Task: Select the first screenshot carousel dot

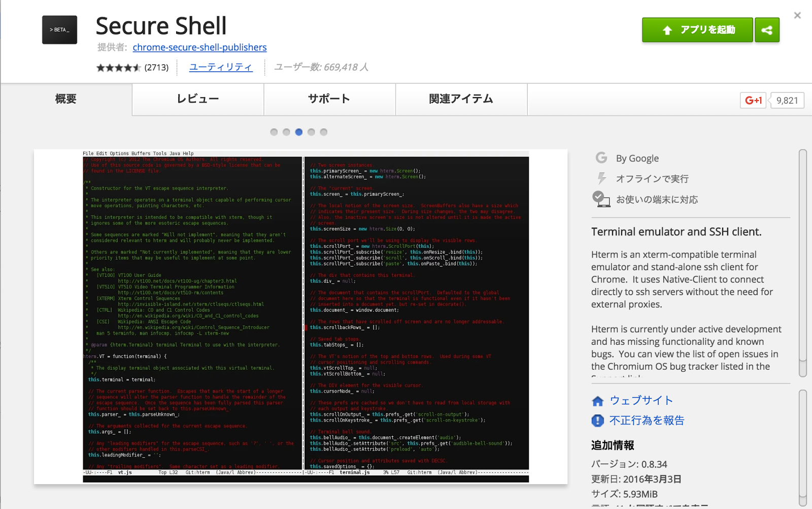Action: click(274, 132)
